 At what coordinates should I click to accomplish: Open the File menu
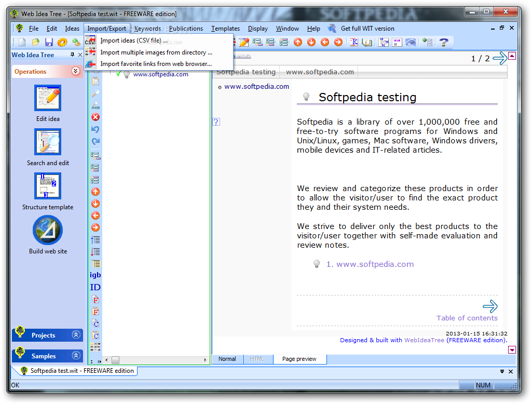coord(34,29)
